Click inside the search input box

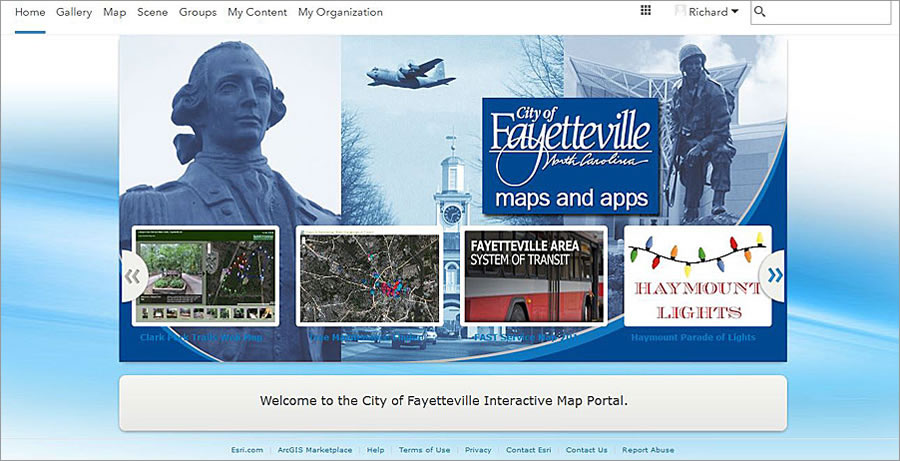pyautogui.click(x=821, y=12)
